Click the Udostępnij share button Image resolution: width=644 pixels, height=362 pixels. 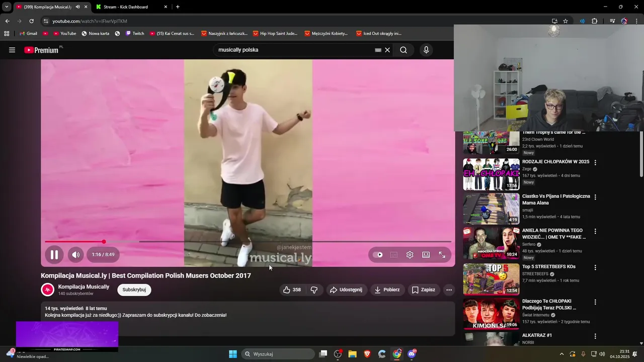(346, 290)
